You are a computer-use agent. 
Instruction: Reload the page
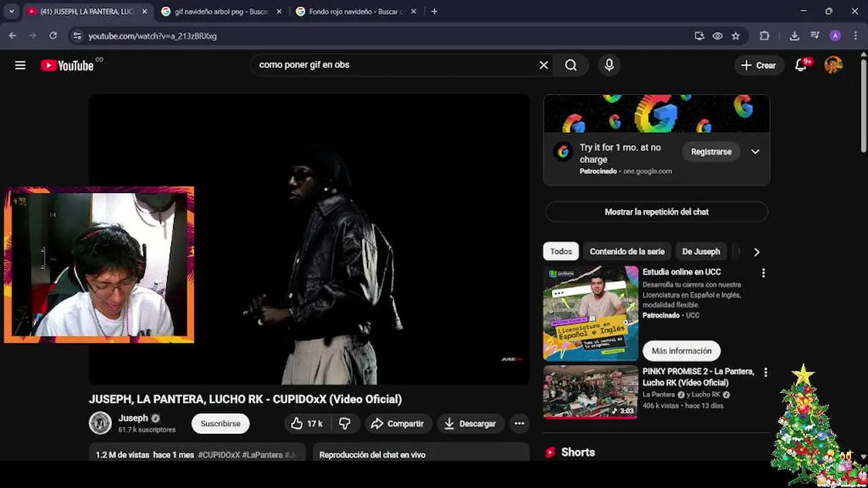53,36
